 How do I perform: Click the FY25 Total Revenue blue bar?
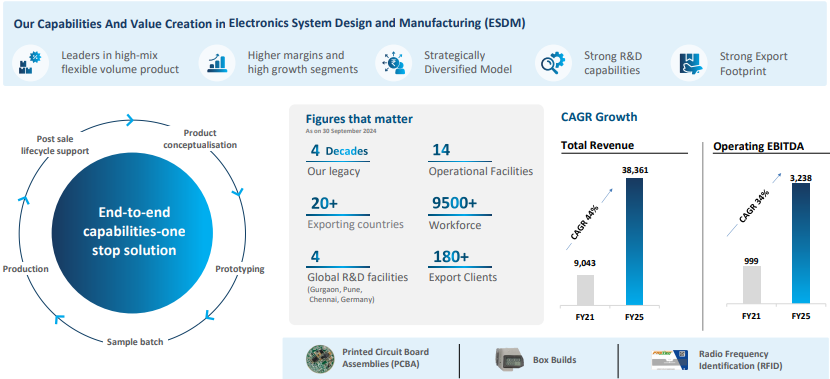pyautogui.click(x=634, y=241)
